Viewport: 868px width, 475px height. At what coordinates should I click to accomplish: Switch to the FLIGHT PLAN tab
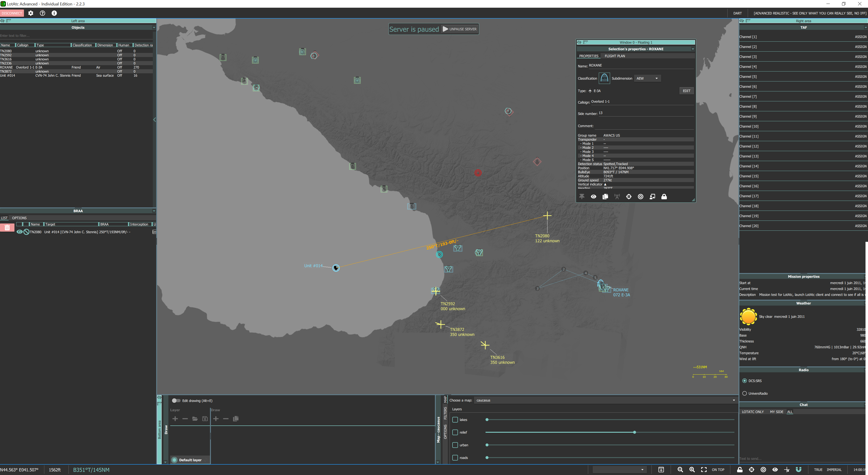point(615,56)
